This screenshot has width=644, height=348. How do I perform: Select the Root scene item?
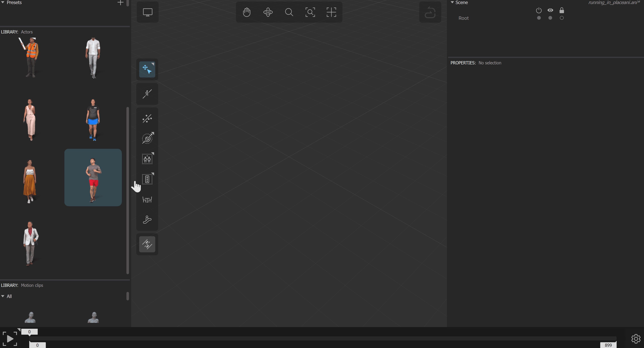pyautogui.click(x=463, y=18)
